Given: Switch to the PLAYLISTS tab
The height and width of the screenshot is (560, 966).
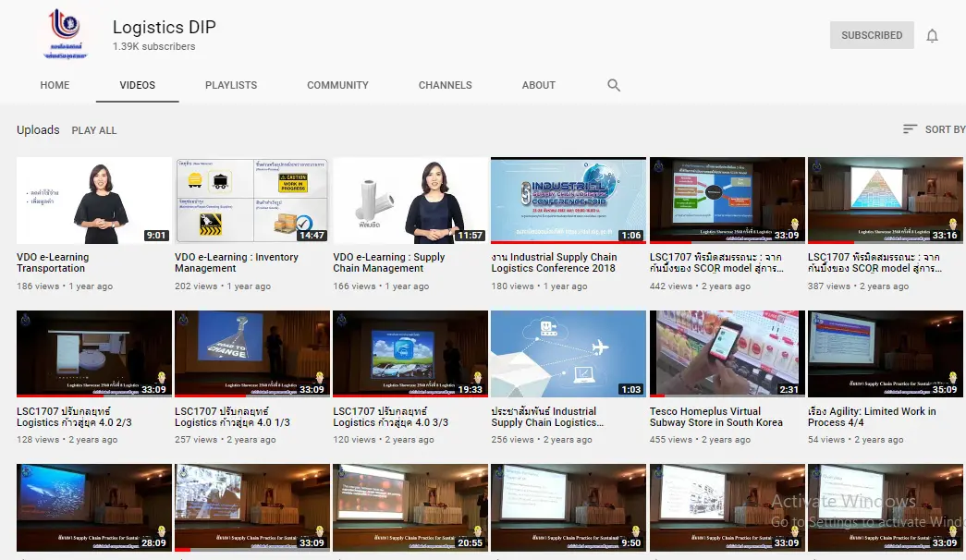Looking at the screenshot, I should (231, 84).
